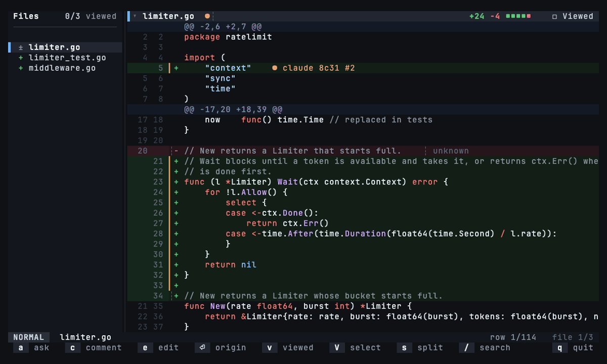Click the 'whose bucket starts full' comment line
The image size is (607, 364).
pos(363,296)
